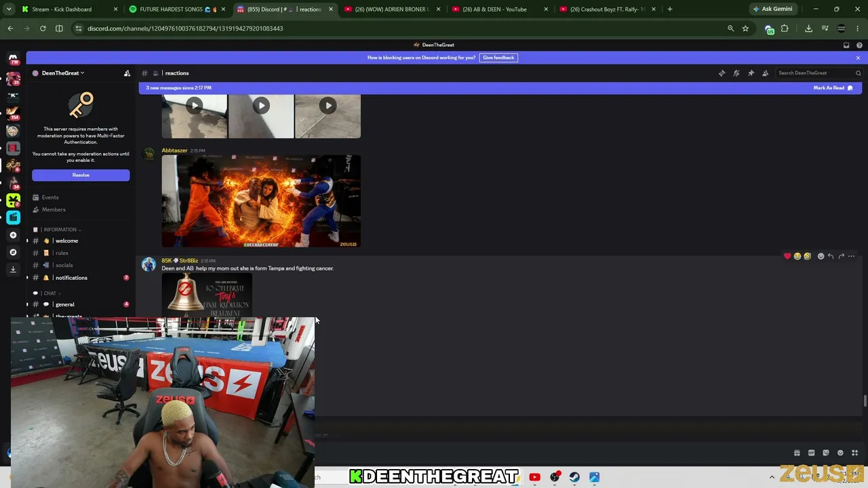Viewport: 868px width, 488px height.
Task: Reply to the 85K Str8Biz message
Action: coord(831,256)
